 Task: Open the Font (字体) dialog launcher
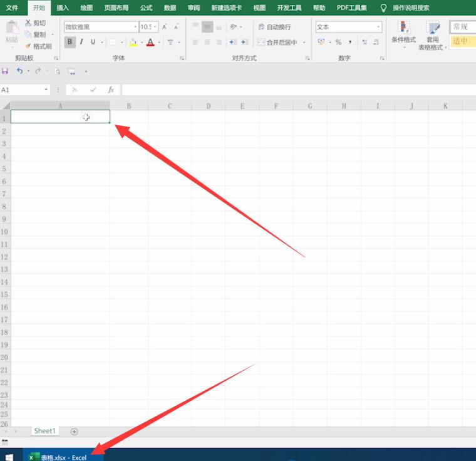[x=182, y=58]
